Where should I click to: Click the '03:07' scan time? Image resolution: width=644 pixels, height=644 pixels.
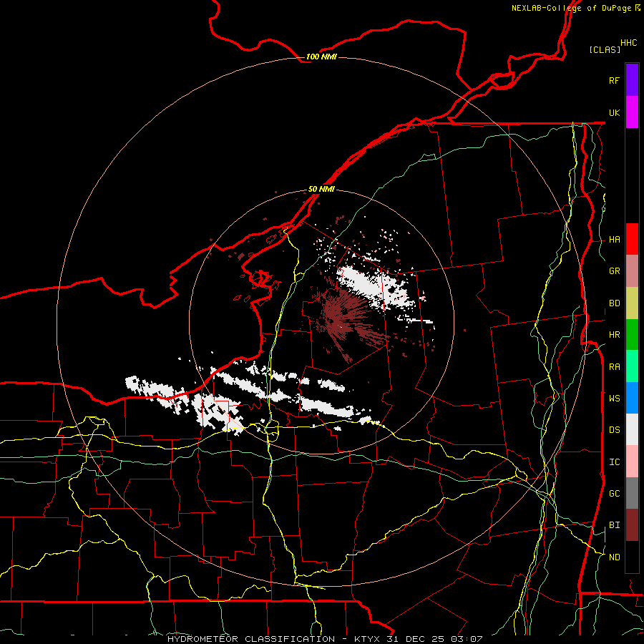click(x=466, y=639)
